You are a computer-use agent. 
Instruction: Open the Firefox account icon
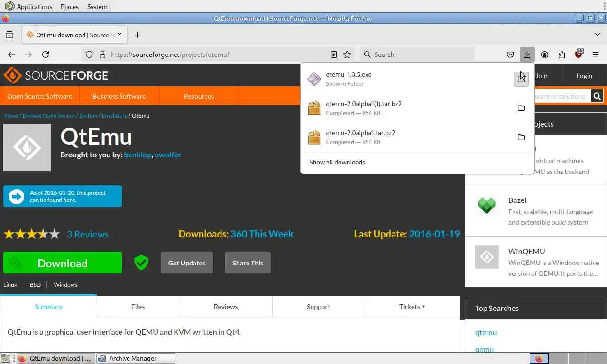(544, 55)
